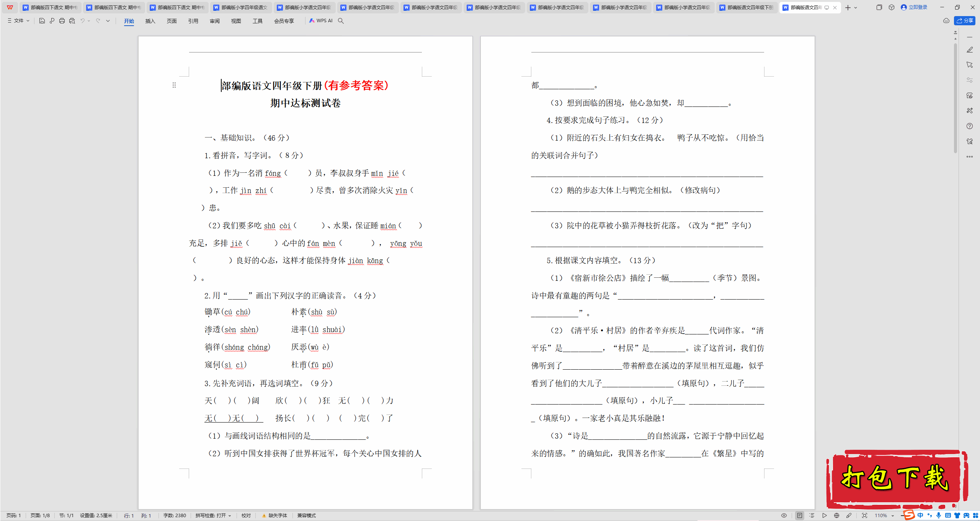Expand quick access toolbar customize chevron
The width and height of the screenshot is (980, 521).
coord(108,21)
